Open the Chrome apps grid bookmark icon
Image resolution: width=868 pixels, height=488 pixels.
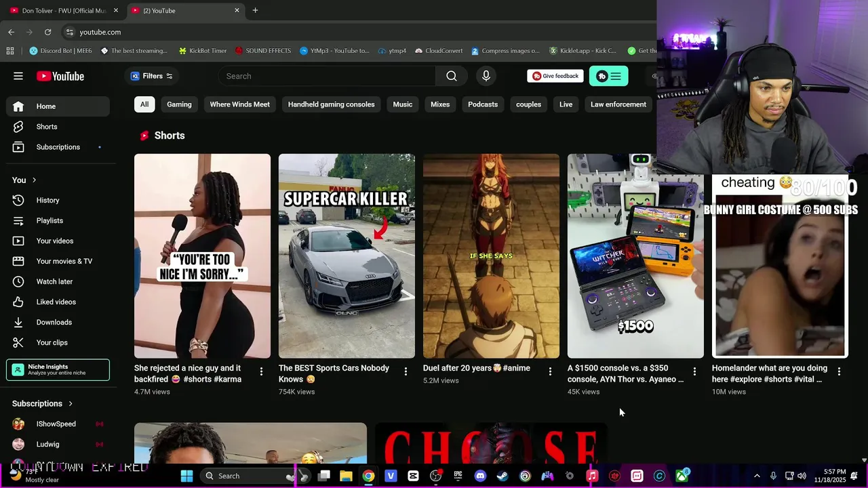[10, 51]
